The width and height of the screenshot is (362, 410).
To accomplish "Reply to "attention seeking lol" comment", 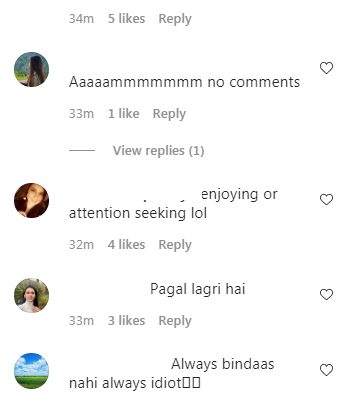I will tap(175, 245).
